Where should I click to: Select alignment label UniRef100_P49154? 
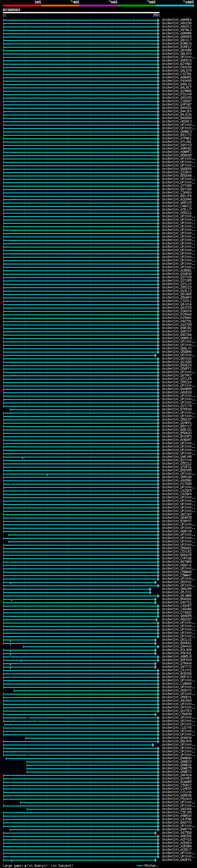pos(177,67)
